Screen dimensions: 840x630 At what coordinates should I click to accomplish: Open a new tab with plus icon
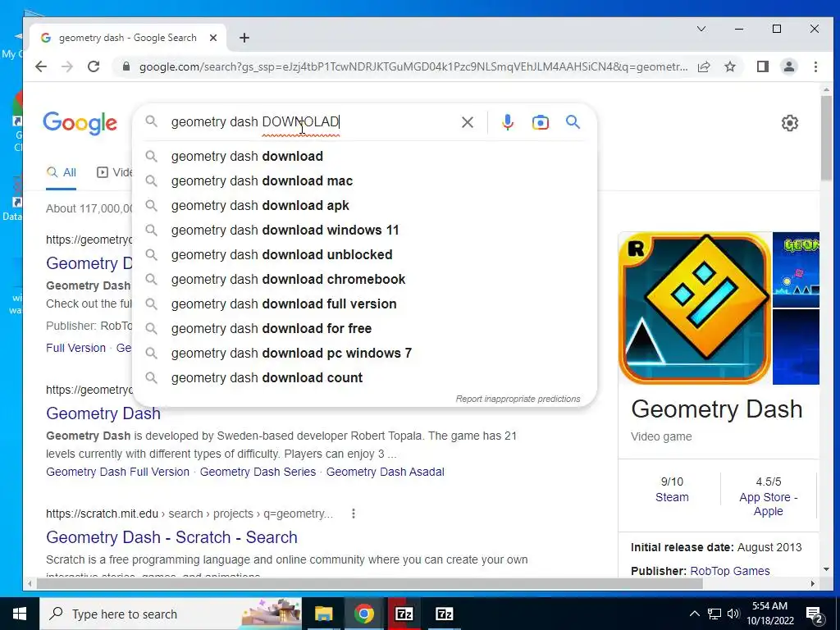point(244,38)
